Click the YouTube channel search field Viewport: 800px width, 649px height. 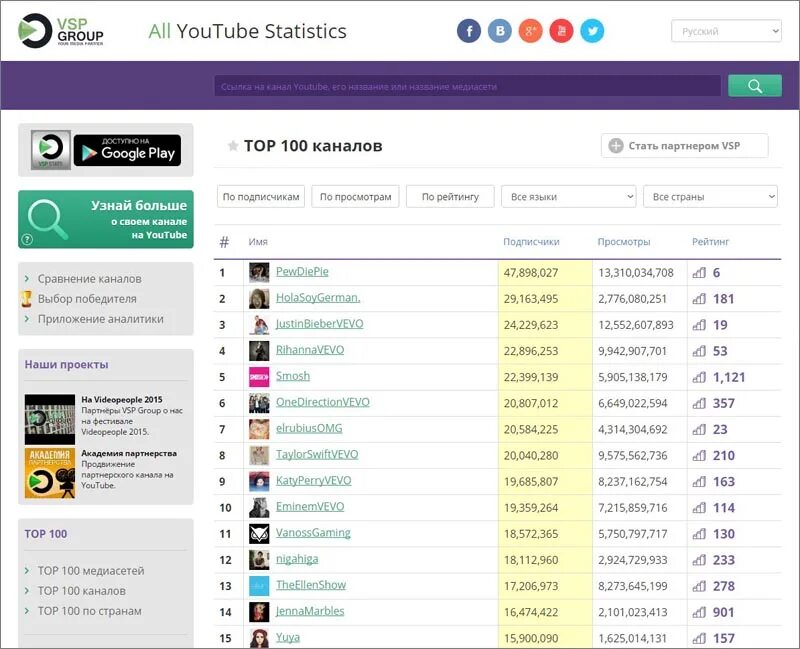(x=467, y=86)
